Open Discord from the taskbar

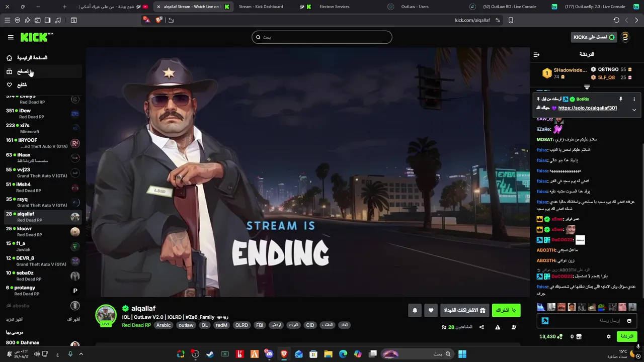(x=269, y=354)
